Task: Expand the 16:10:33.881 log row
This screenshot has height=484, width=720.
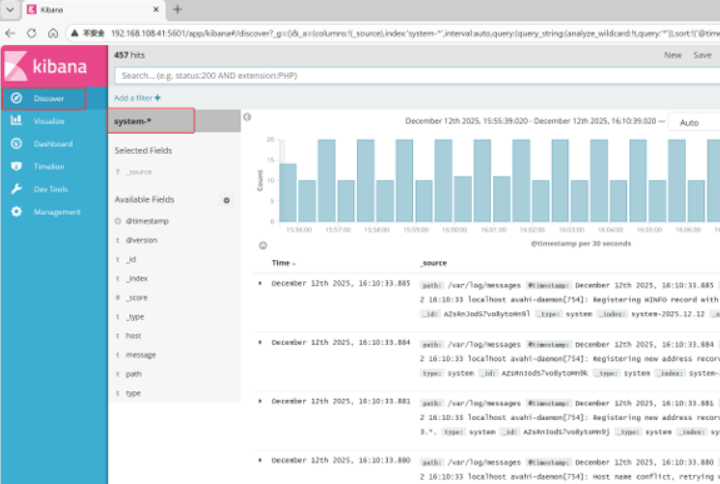Action: [x=260, y=401]
